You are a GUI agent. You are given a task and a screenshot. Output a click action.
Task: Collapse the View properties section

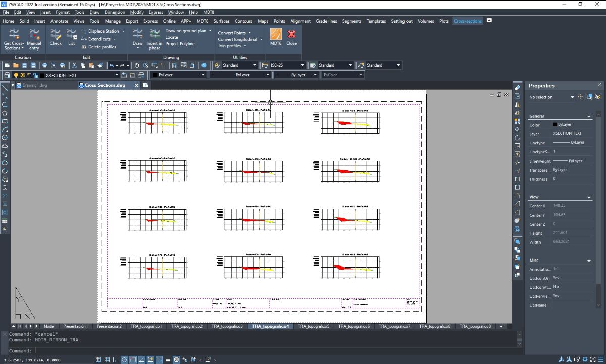(x=589, y=197)
